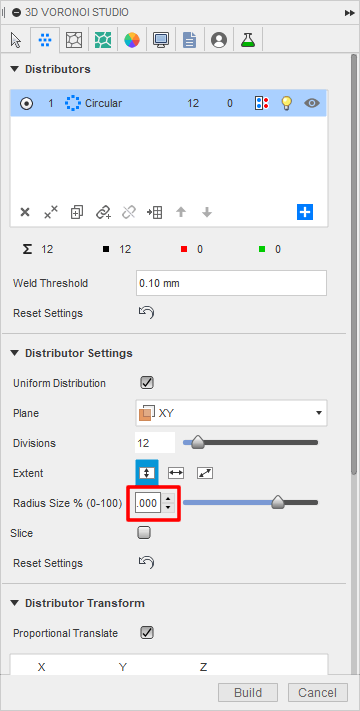This screenshot has width=360, height=711.
Task: Adjust the Divisions slider handle
Action: (x=197, y=443)
